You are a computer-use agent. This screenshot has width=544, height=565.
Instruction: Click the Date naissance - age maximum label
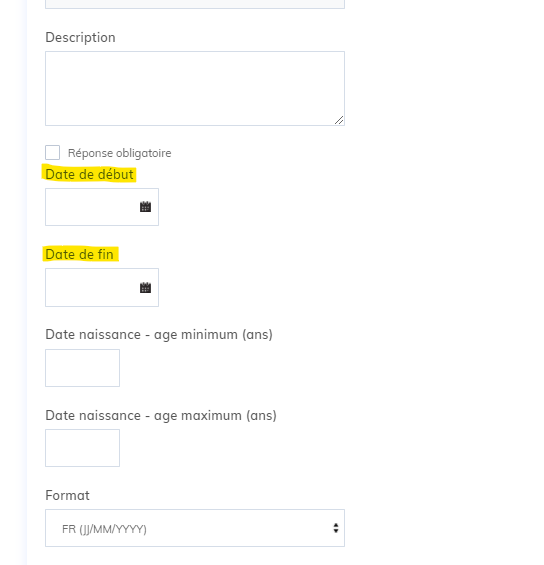tap(161, 415)
